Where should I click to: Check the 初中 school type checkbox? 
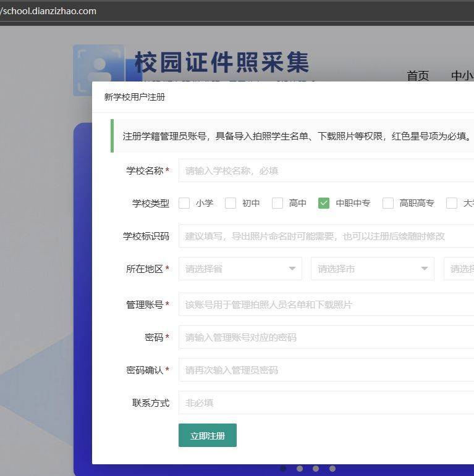[231, 203]
